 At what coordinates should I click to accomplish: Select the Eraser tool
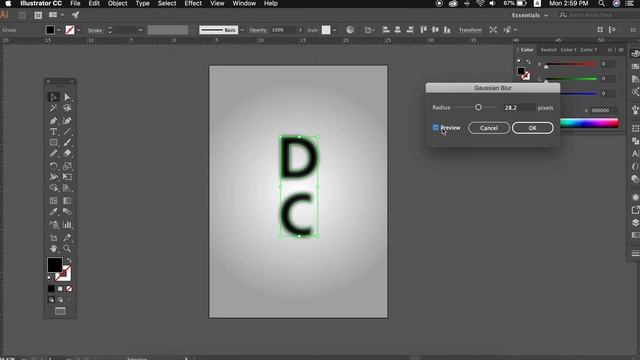67,153
